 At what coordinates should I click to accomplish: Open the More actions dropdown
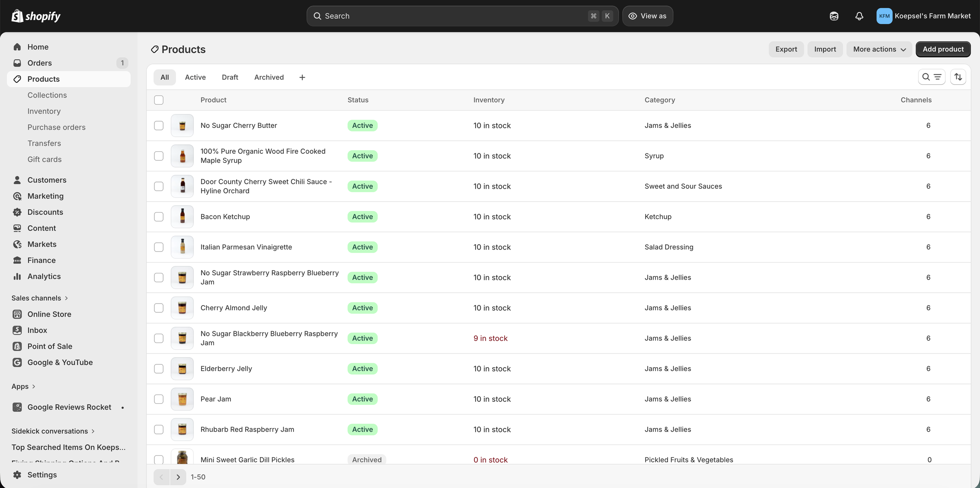[879, 49]
